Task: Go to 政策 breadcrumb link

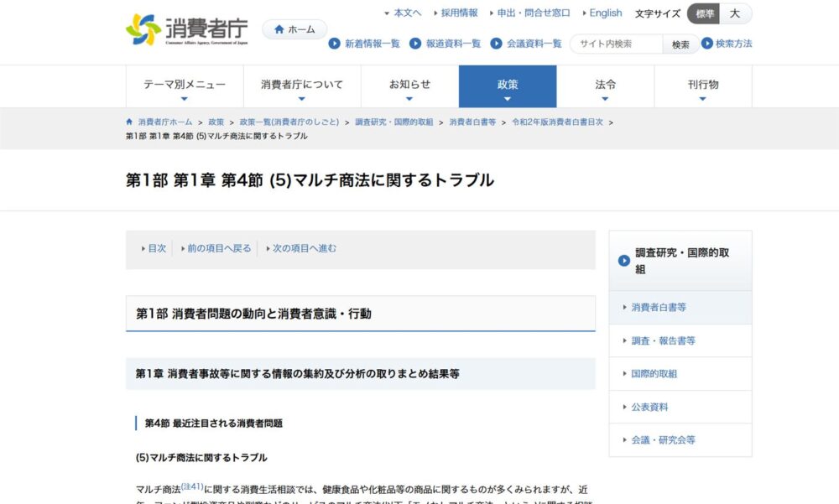Action: [216, 122]
